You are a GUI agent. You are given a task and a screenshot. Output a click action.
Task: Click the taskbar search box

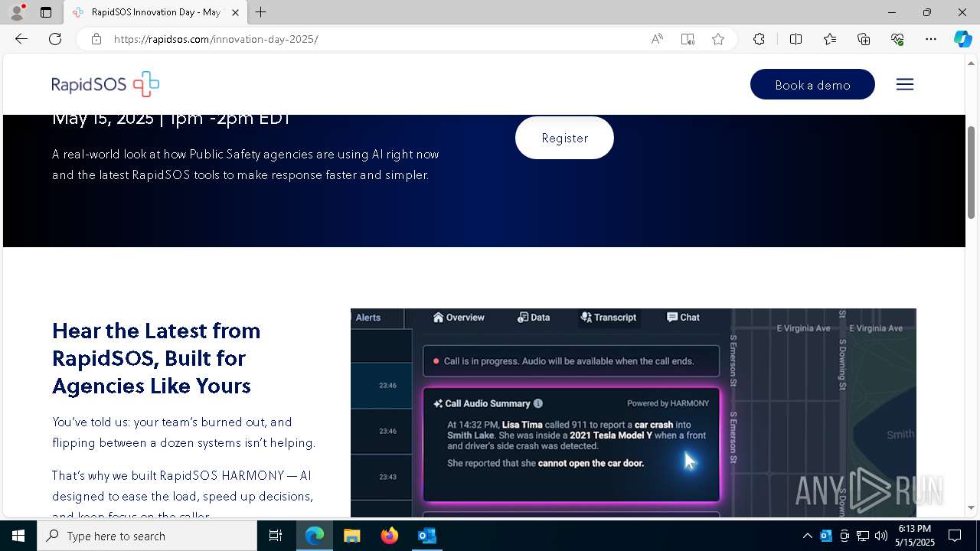pos(147,536)
